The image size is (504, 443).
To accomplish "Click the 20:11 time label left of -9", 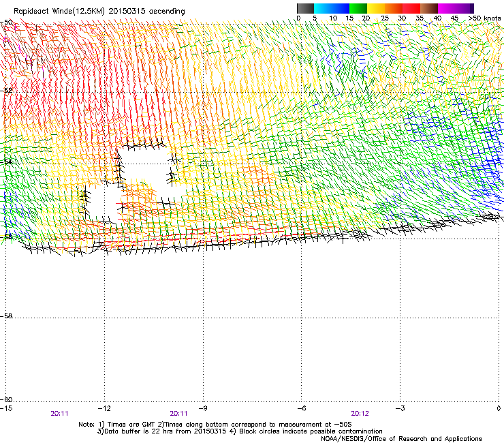I will point(178,414).
